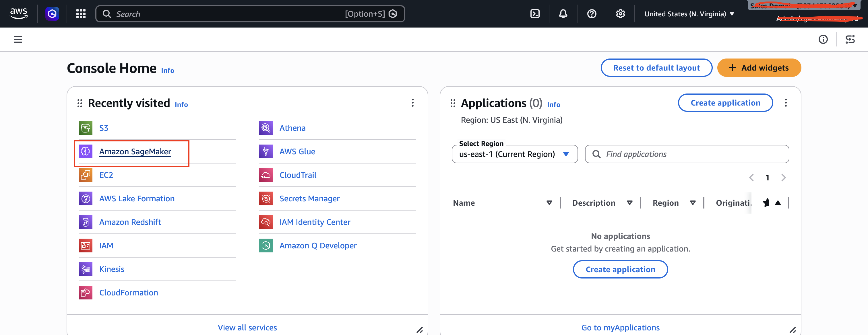Open the Kinesis link
Image resolution: width=868 pixels, height=335 pixels.
[112, 269]
